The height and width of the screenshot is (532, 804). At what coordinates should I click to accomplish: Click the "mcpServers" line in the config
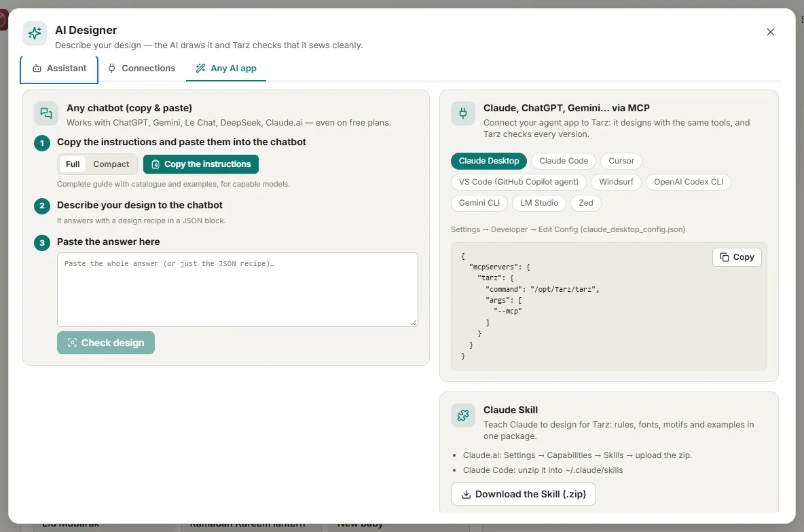[x=499, y=267]
